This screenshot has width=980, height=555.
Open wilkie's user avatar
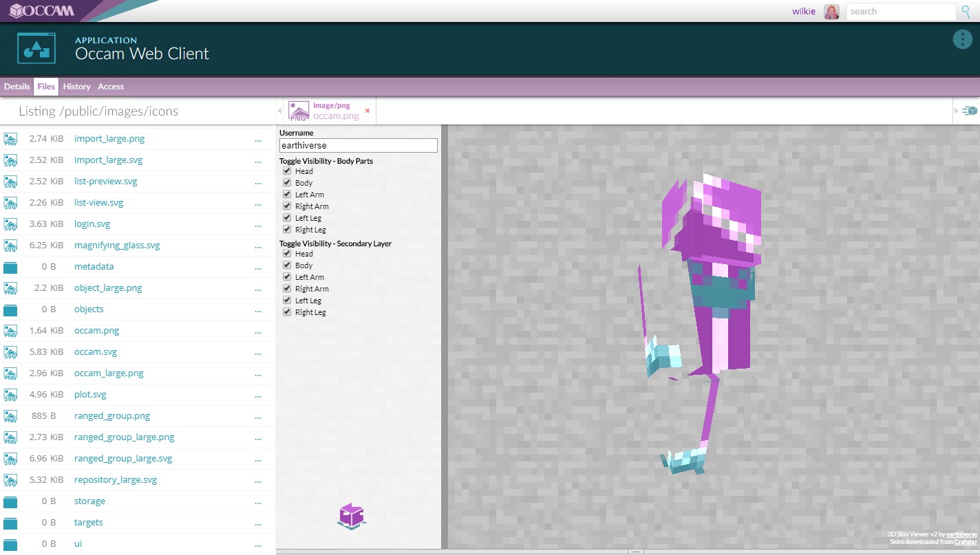pos(831,12)
